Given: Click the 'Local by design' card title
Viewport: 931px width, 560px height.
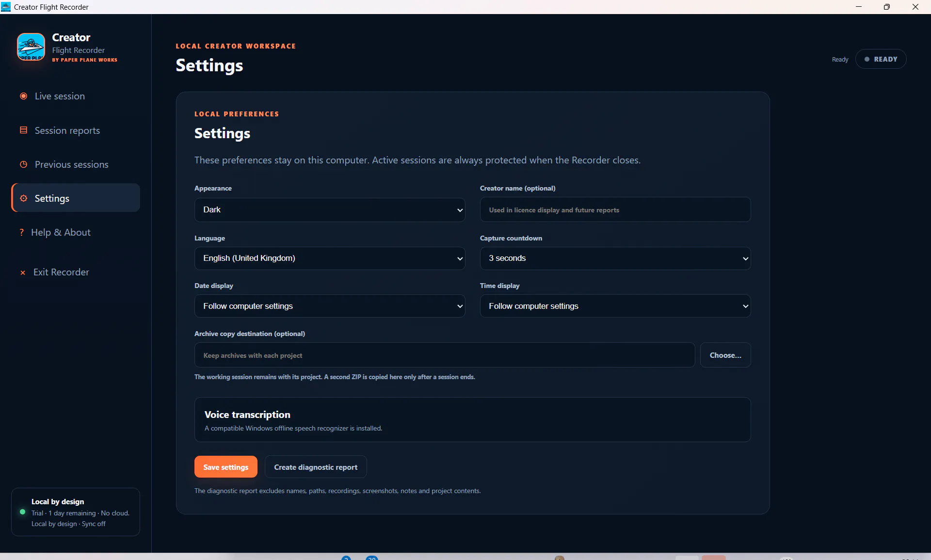Looking at the screenshot, I should pos(58,501).
